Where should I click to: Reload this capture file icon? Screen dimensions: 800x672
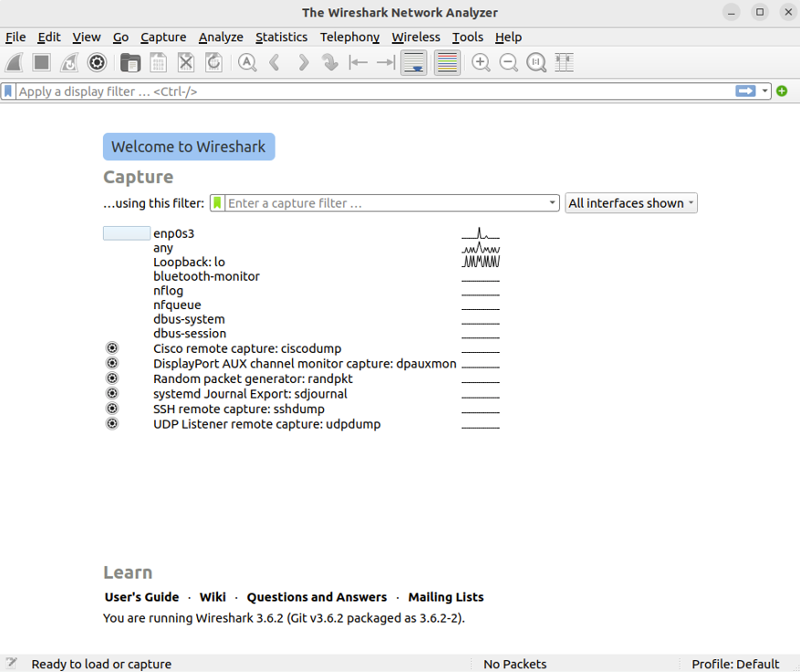[213, 63]
